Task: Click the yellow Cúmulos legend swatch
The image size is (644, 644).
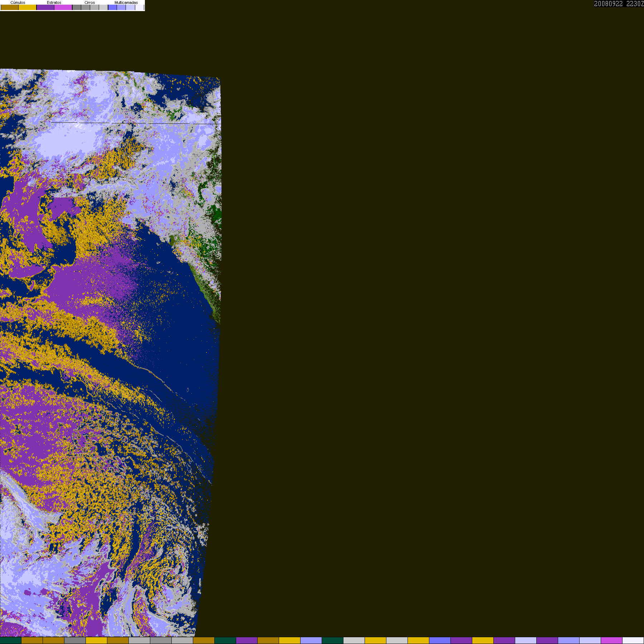Action: [x=28, y=8]
